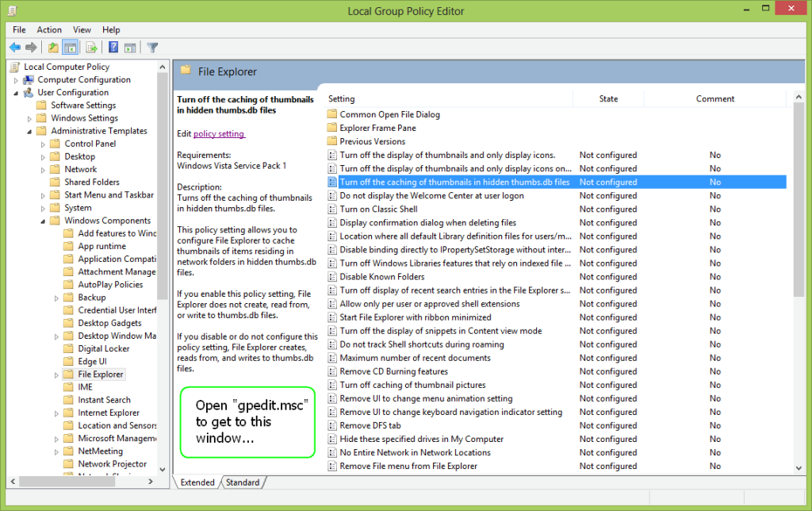Click policy icon beside Turn on Classic Shell
This screenshot has height=511, width=812.
332,209
